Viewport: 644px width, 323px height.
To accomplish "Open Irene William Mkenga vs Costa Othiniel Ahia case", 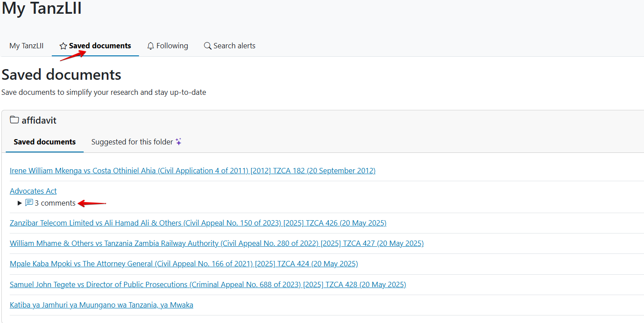I will (193, 171).
